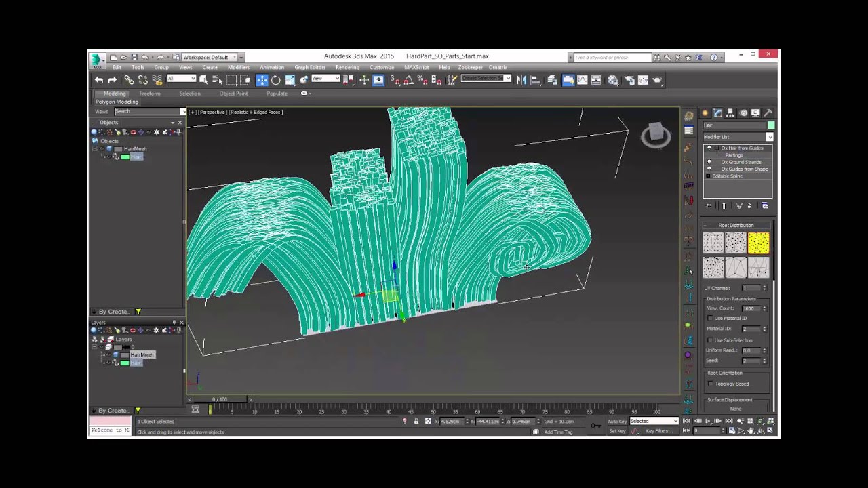Enable Use Material ID checkbox

[x=710, y=318]
